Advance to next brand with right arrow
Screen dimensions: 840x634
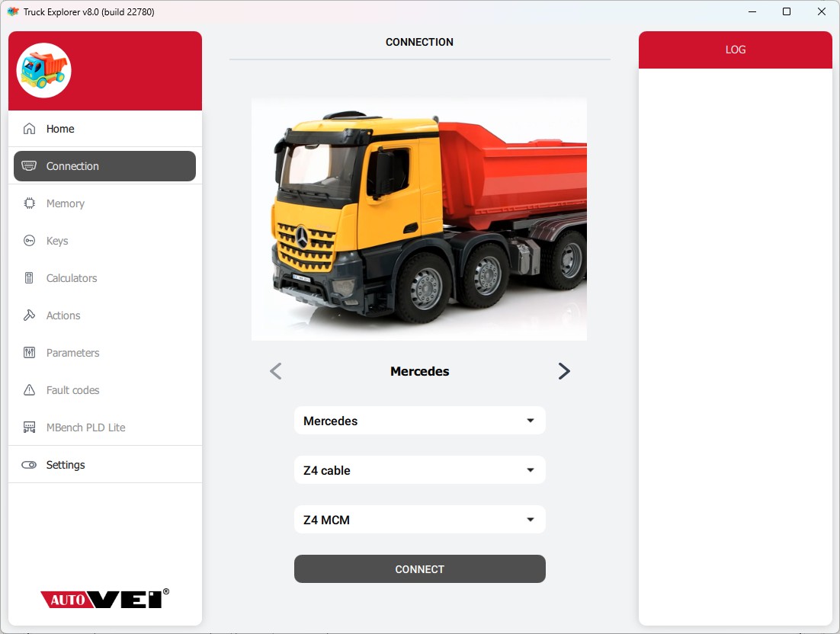pyautogui.click(x=564, y=371)
